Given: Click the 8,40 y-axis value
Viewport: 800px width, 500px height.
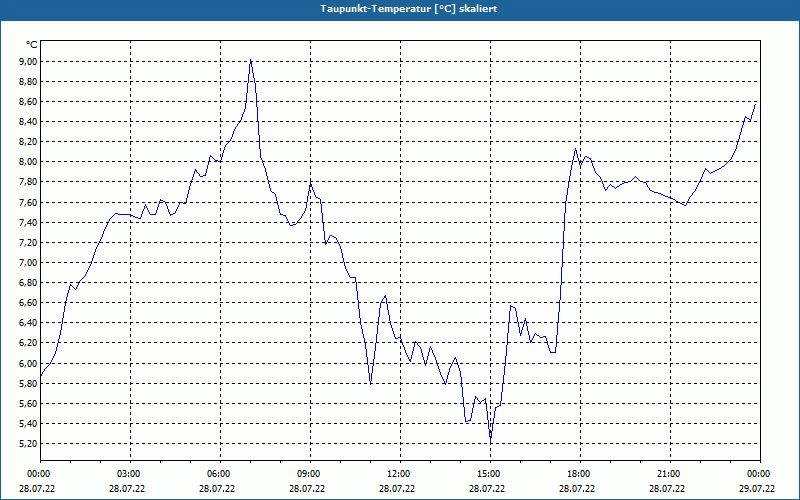Looking at the screenshot, I should pos(30,122).
